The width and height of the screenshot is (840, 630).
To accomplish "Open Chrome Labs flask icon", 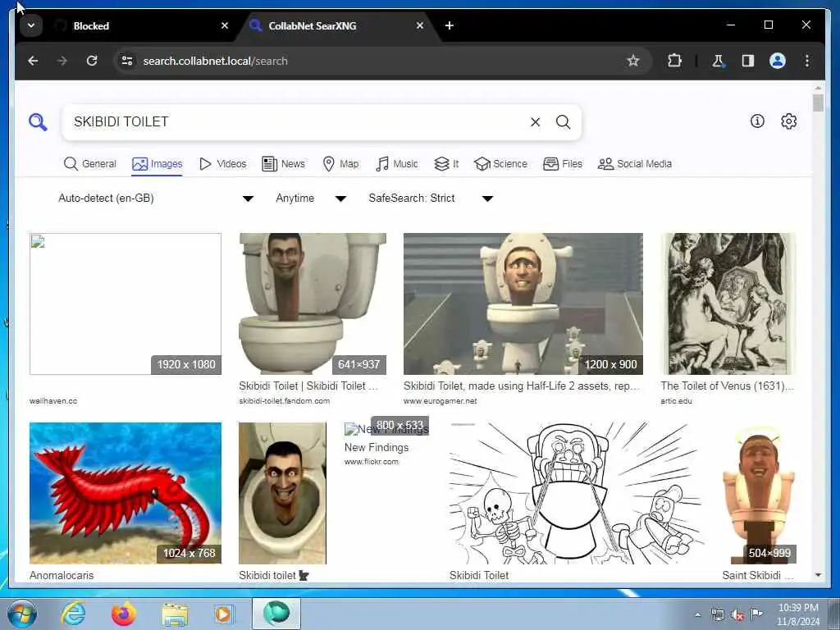I will click(x=719, y=61).
